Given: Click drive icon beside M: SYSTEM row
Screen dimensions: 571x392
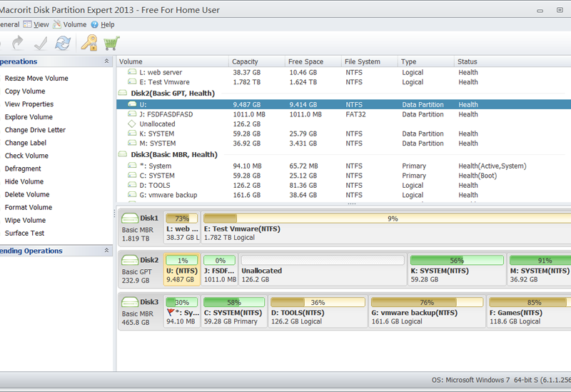Looking at the screenshot, I should tap(132, 144).
